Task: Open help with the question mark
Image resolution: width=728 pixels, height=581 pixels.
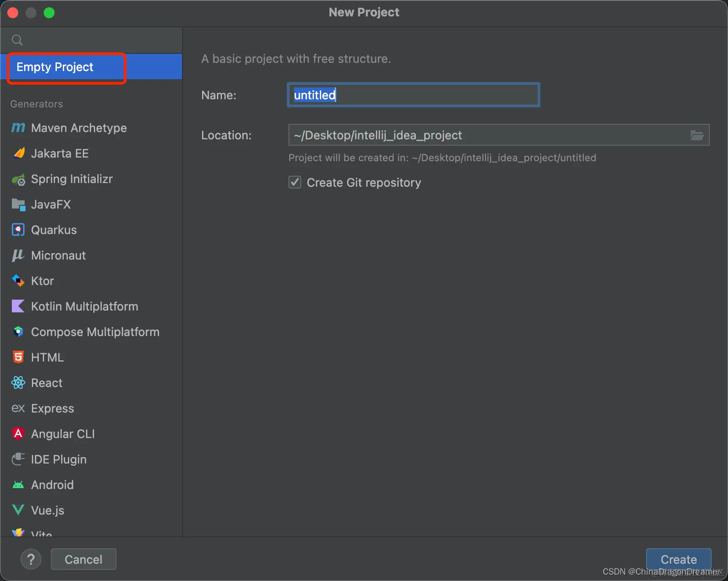Action: click(x=31, y=559)
